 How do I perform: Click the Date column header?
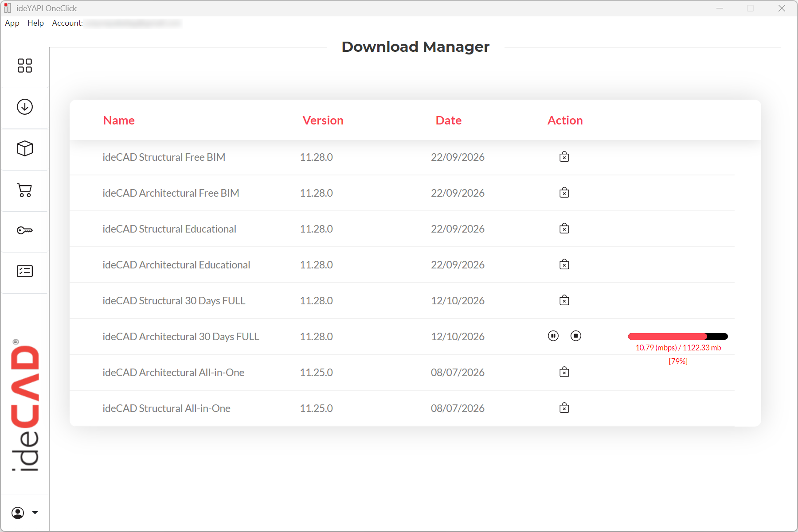[x=449, y=120]
